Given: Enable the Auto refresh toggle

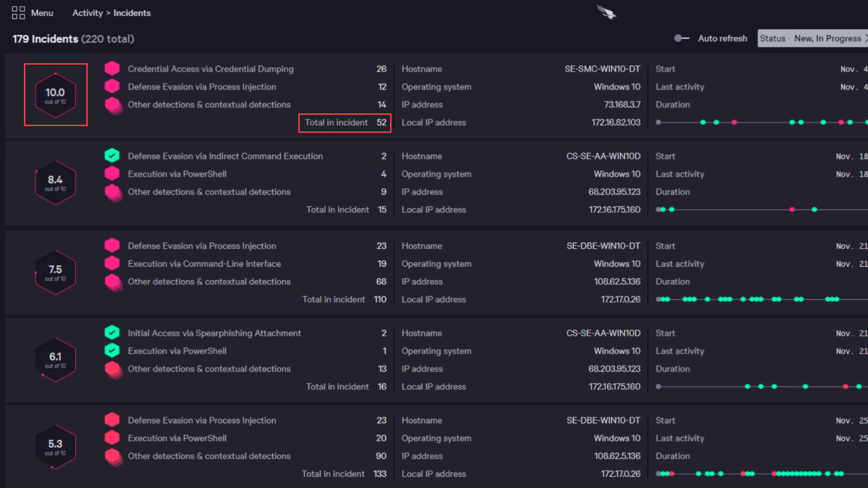Looking at the screenshot, I should tap(681, 38).
